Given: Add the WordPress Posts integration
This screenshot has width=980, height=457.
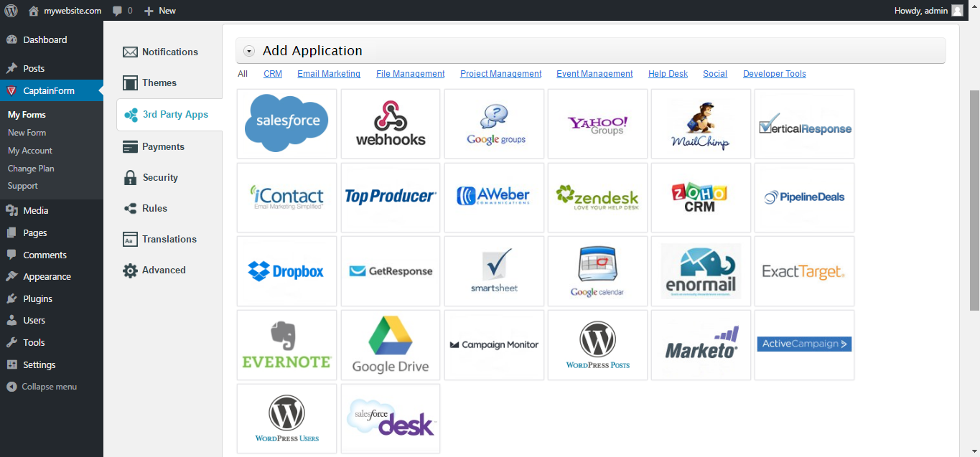Looking at the screenshot, I should click(x=597, y=345).
